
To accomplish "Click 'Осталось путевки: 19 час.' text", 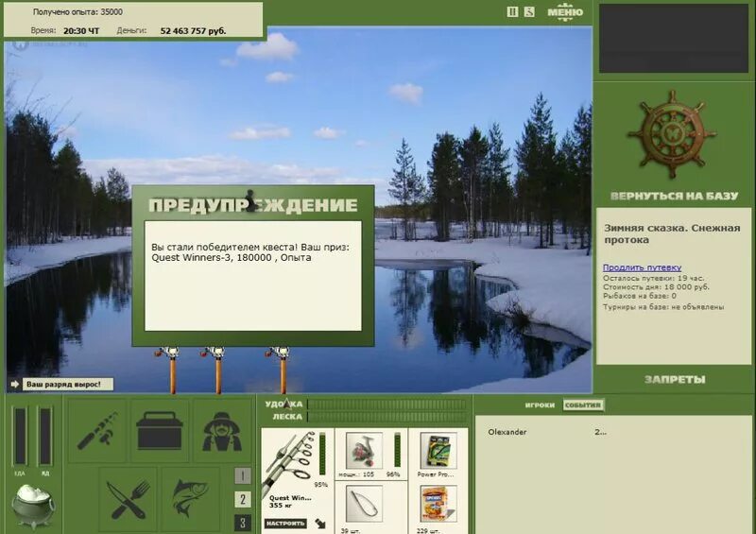I will click(653, 278).
